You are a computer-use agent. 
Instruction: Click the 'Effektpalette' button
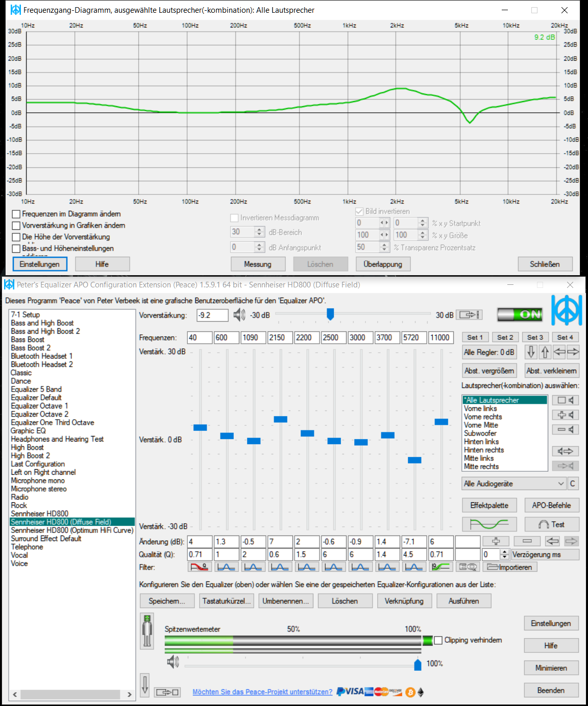point(489,505)
